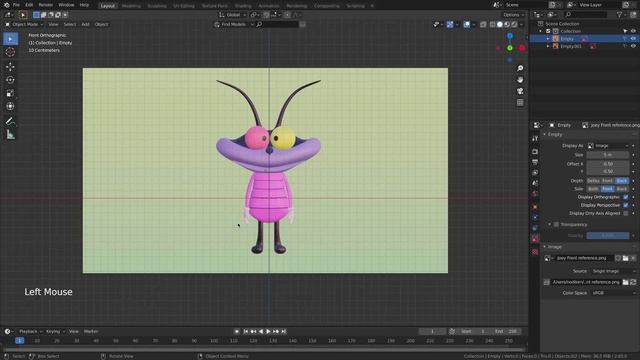Switch orthographic/perspective grid icon
Image resolution: width=640 pixels, height=360 pixels.
pos(520,102)
